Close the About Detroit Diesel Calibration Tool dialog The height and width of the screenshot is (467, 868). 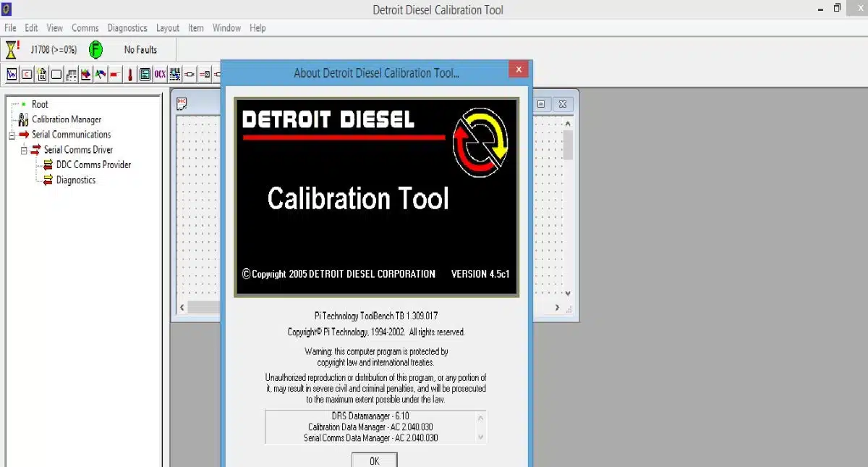pos(517,70)
